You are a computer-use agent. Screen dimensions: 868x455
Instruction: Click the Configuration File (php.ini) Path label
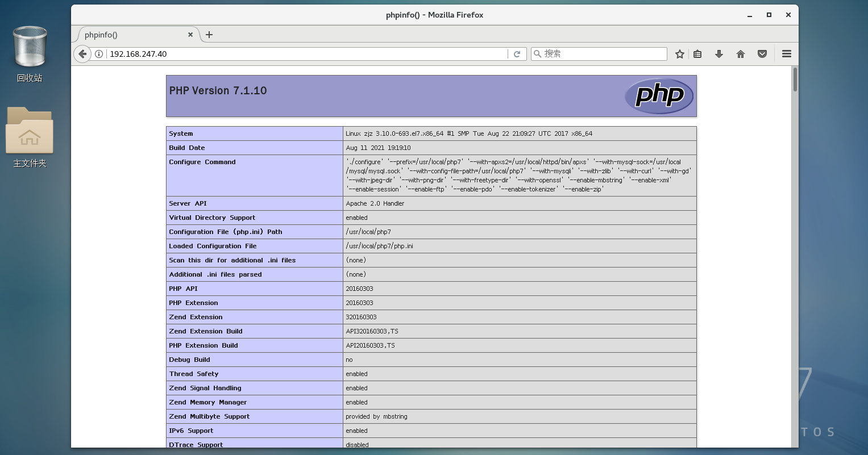pos(226,232)
